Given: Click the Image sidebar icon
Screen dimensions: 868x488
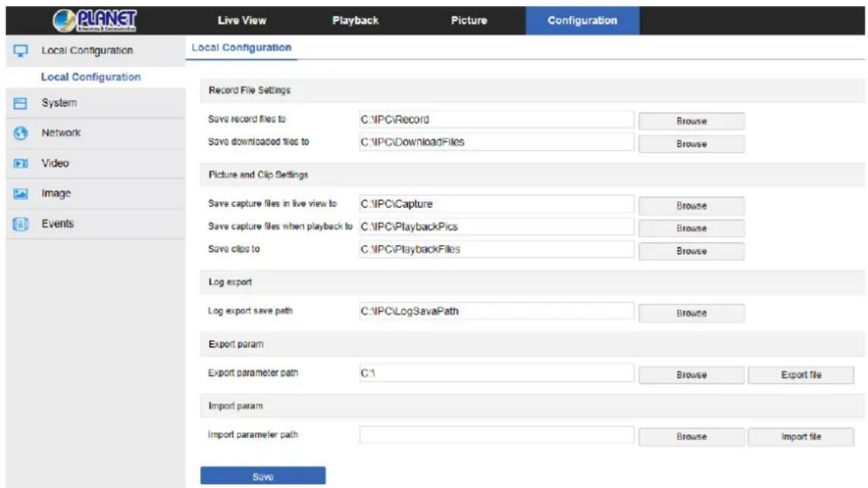Looking at the screenshot, I should point(21,194).
